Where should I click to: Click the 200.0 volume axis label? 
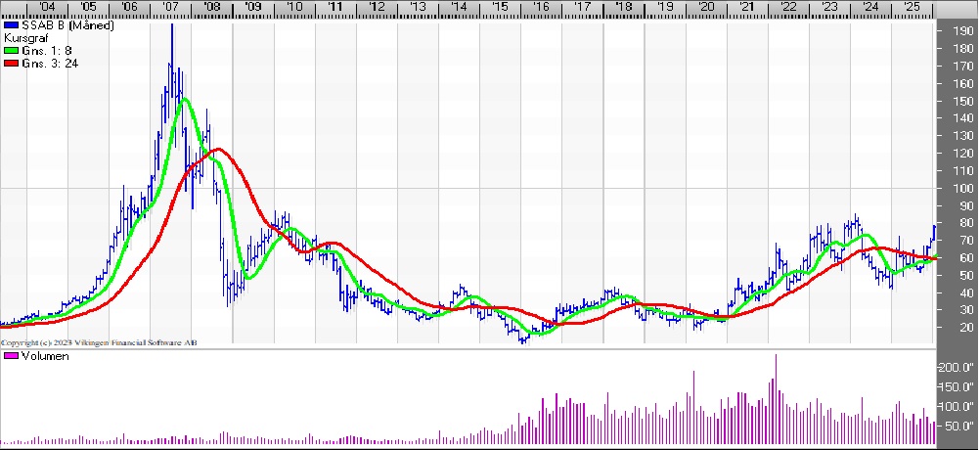pos(957,369)
